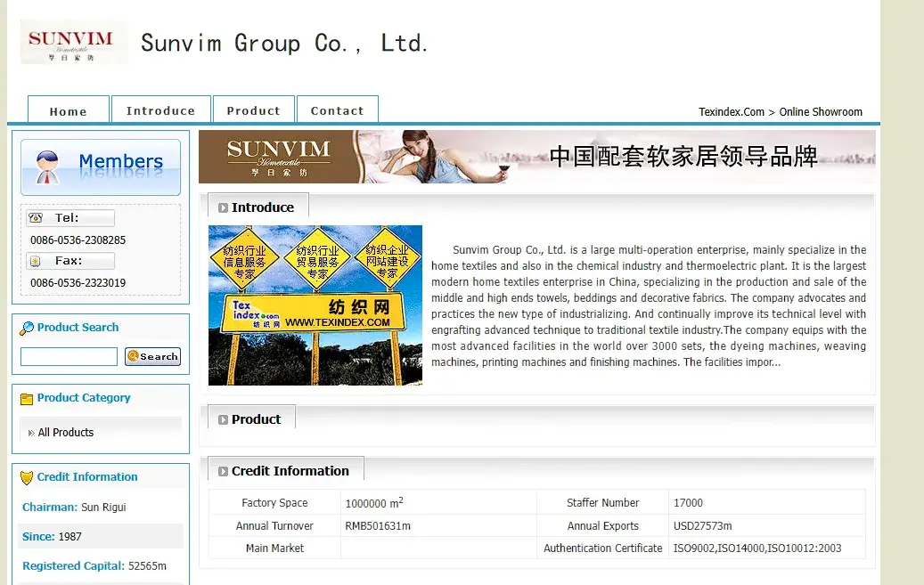Click the Main Market label cell

(274, 548)
